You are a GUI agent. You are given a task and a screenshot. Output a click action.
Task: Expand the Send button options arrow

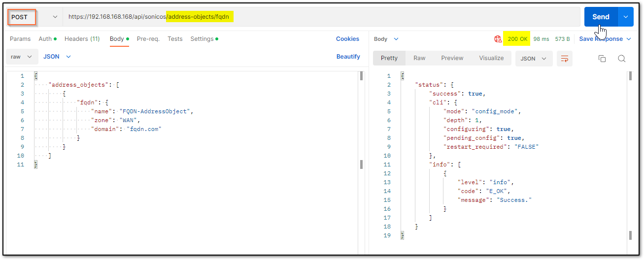(x=626, y=17)
